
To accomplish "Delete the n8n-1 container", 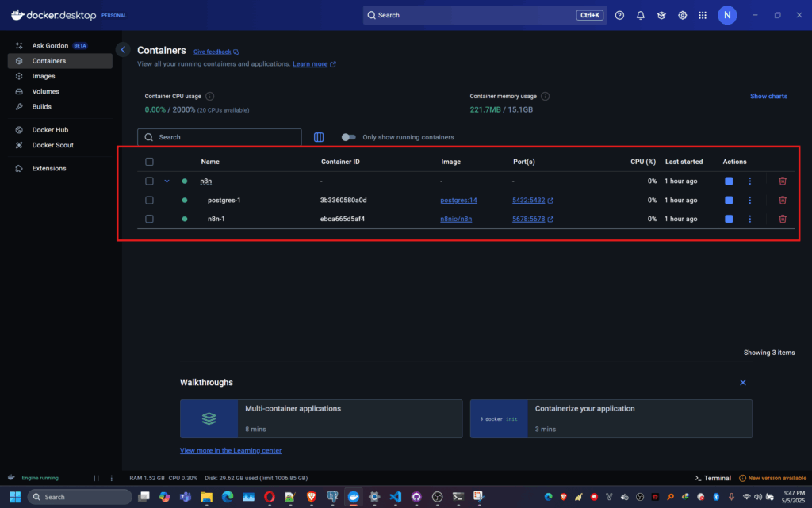I will [783, 219].
